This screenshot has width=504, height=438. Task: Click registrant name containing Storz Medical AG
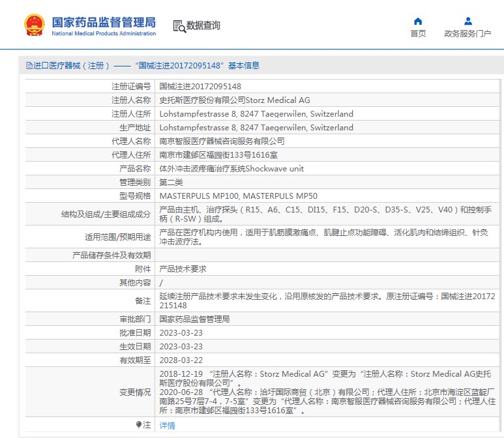[235, 100]
